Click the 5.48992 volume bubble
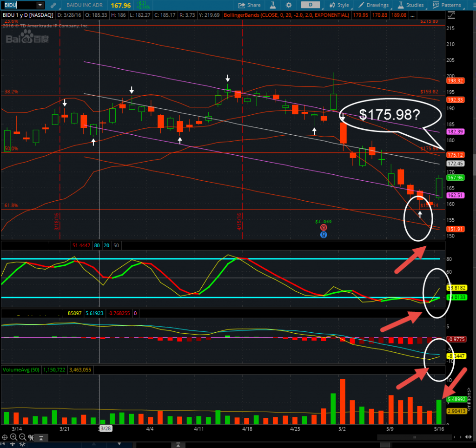The image size is (476, 448). point(456,400)
